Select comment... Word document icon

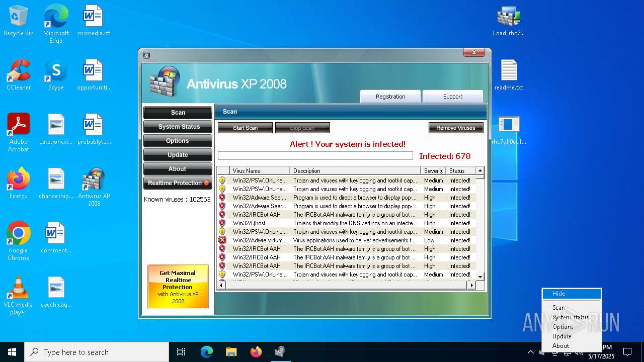(56, 238)
